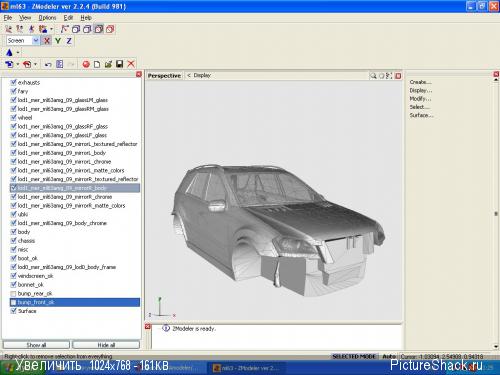Click the blue Z axis toggle
The image size is (500, 375).
click(69, 41)
